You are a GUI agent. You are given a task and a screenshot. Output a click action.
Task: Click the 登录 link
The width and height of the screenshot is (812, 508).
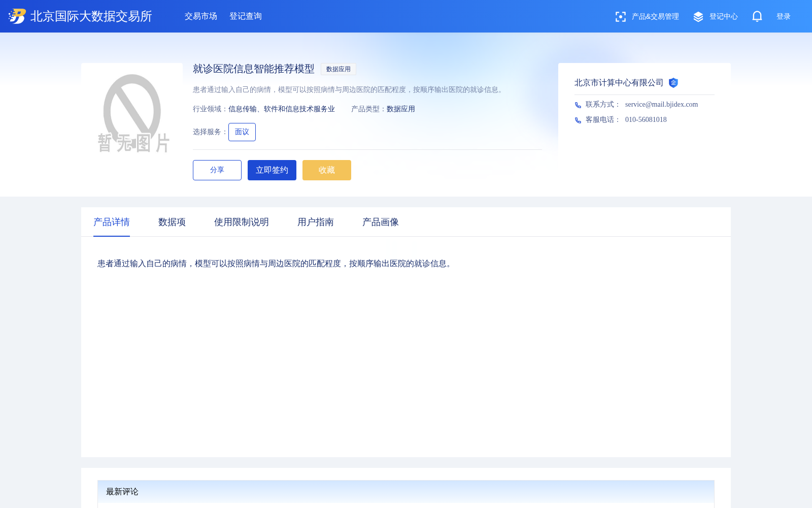pyautogui.click(x=784, y=17)
